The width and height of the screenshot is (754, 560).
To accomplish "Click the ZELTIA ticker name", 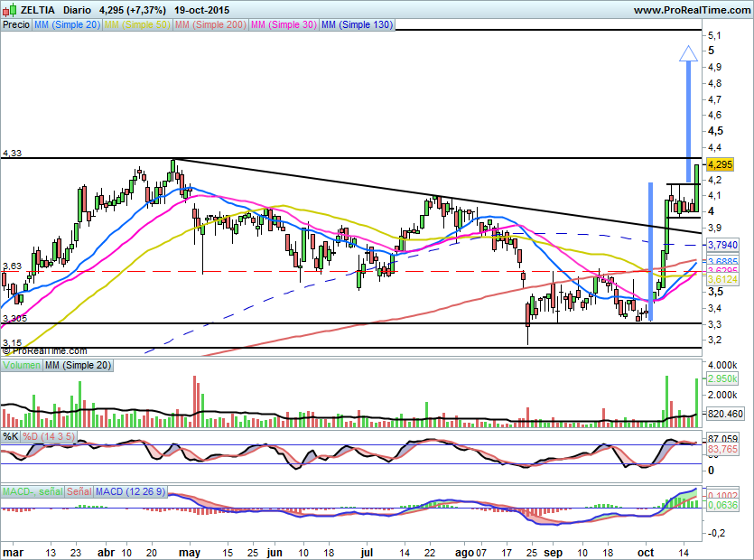I will [38, 10].
